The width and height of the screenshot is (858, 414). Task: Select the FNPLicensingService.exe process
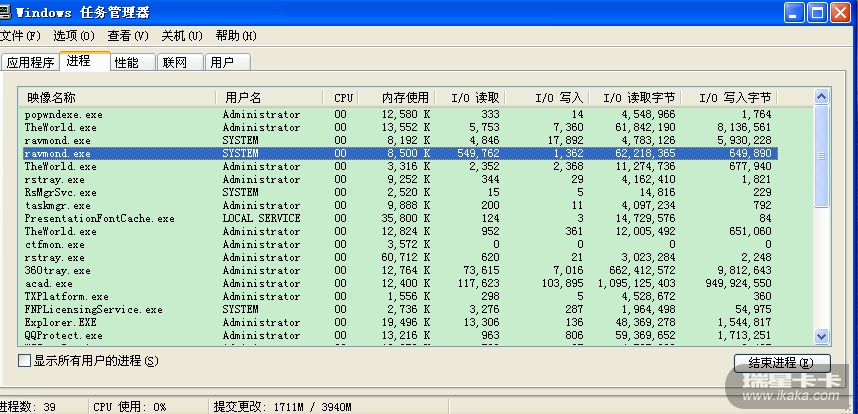401,310
